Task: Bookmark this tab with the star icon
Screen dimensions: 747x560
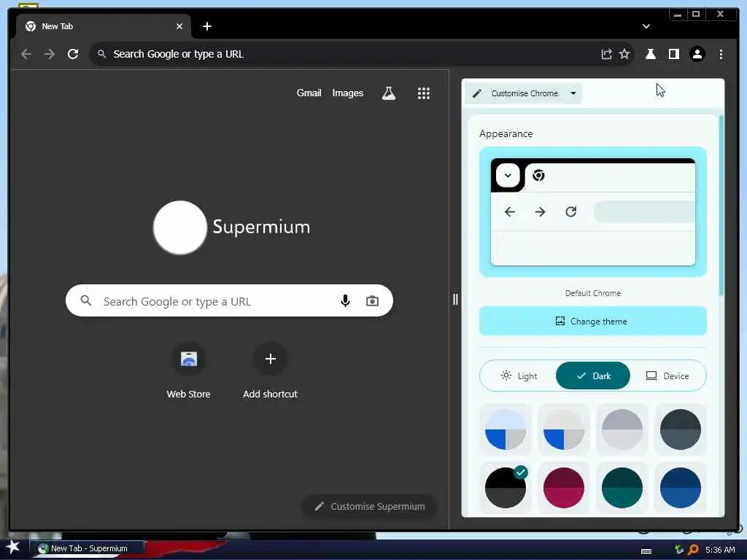Action: point(624,54)
